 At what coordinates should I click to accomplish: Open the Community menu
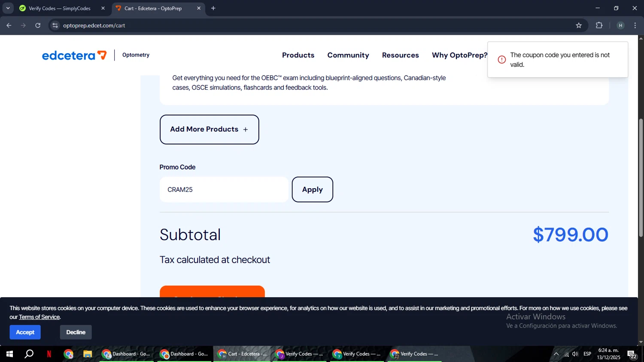(348, 55)
